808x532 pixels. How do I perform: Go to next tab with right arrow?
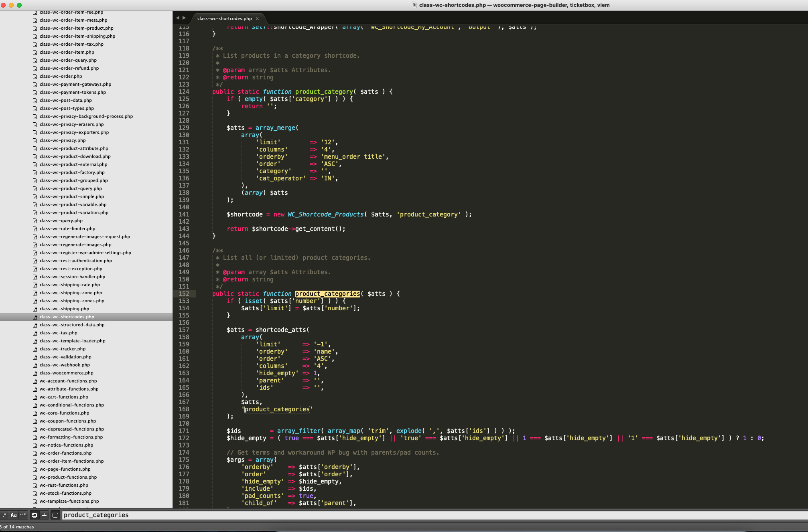[x=184, y=18]
